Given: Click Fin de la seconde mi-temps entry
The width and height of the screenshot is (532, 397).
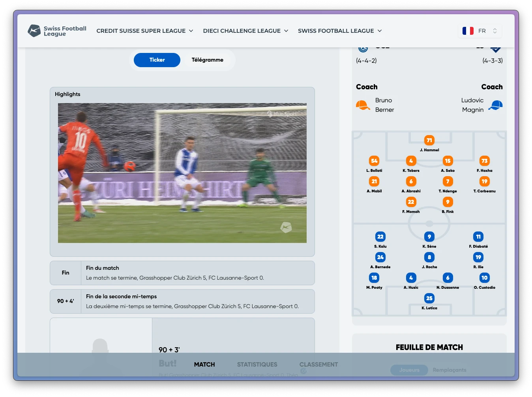Looking at the screenshot, I should coord(182,301).
